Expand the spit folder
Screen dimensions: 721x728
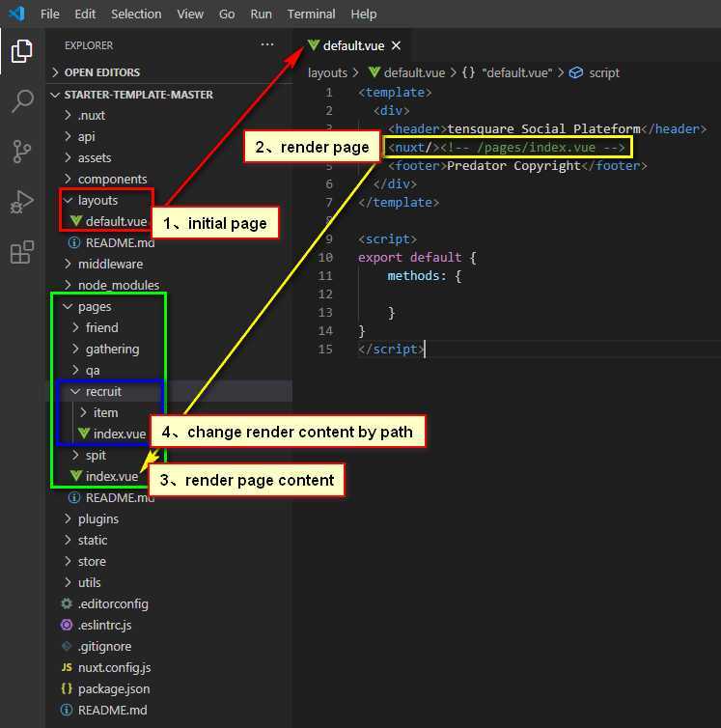point(170,455)
